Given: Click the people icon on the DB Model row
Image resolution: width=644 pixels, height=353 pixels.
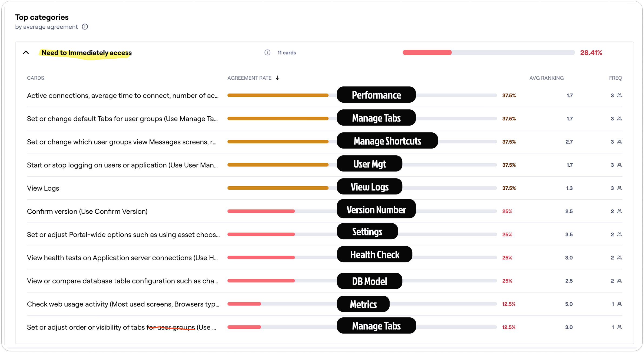Looking at the screenshot, I should pyautogui.click(x=619, y=281).
